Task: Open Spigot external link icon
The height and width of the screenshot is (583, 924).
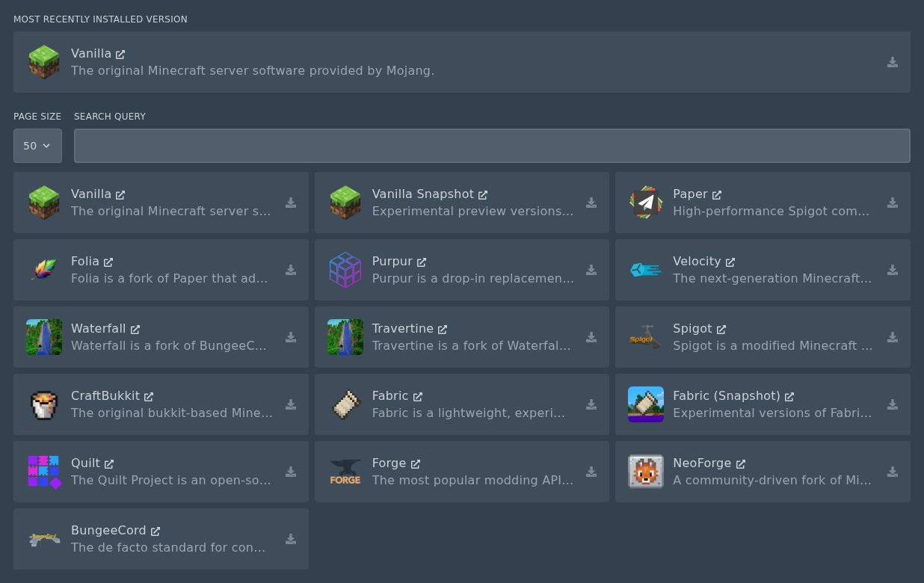Action: (x=721, y=330)
